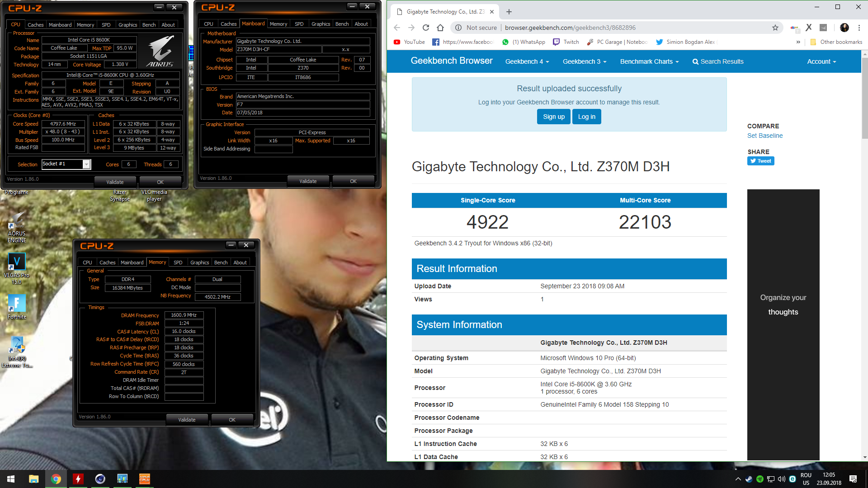Screen dimensions: 868x488
Task: Click OK in CPU-Z Mainboard window
Action: 353,181
